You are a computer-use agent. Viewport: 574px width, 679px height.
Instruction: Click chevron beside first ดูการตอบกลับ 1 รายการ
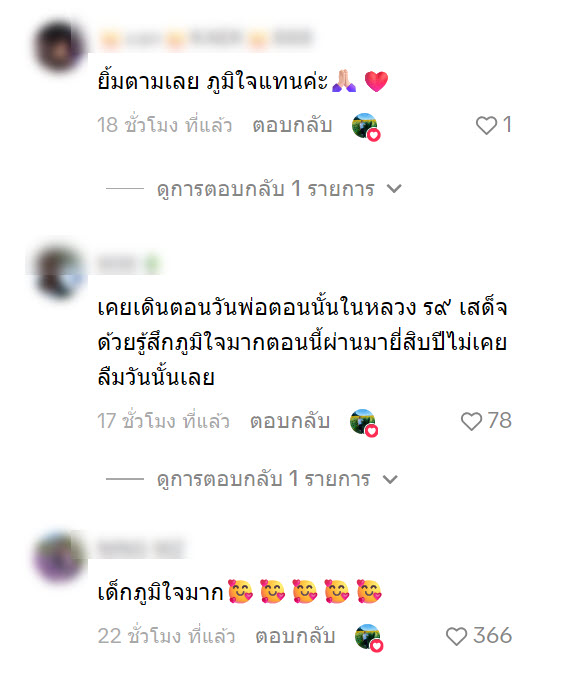(394, 189)
